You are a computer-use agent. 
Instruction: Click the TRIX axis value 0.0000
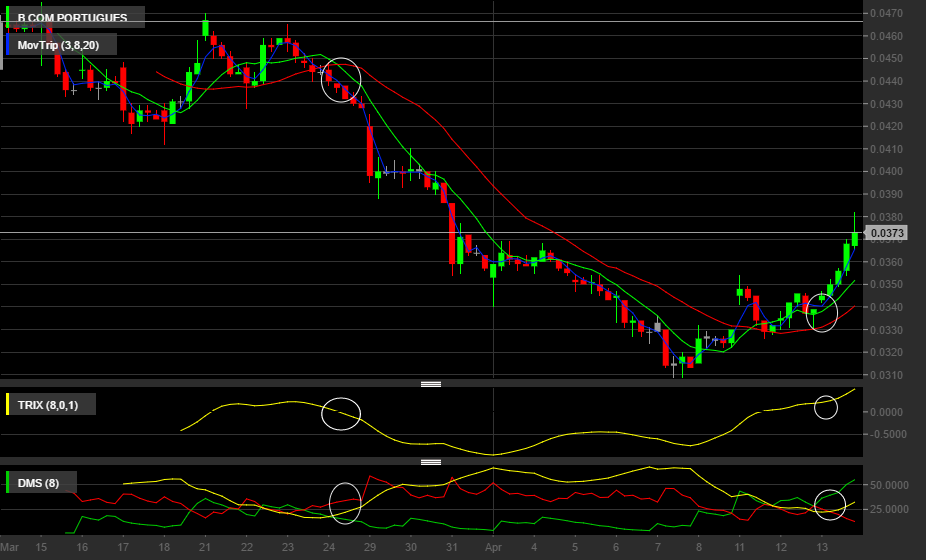coord(886,412)
